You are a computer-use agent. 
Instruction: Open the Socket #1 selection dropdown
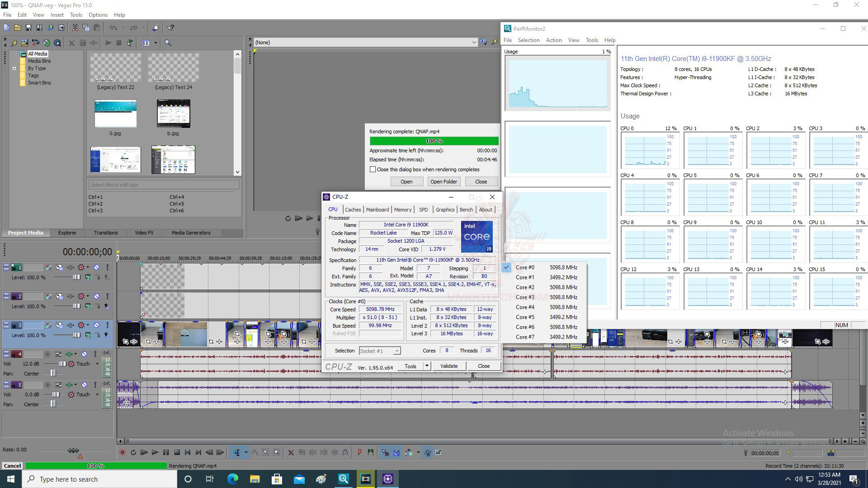[396, 351]
